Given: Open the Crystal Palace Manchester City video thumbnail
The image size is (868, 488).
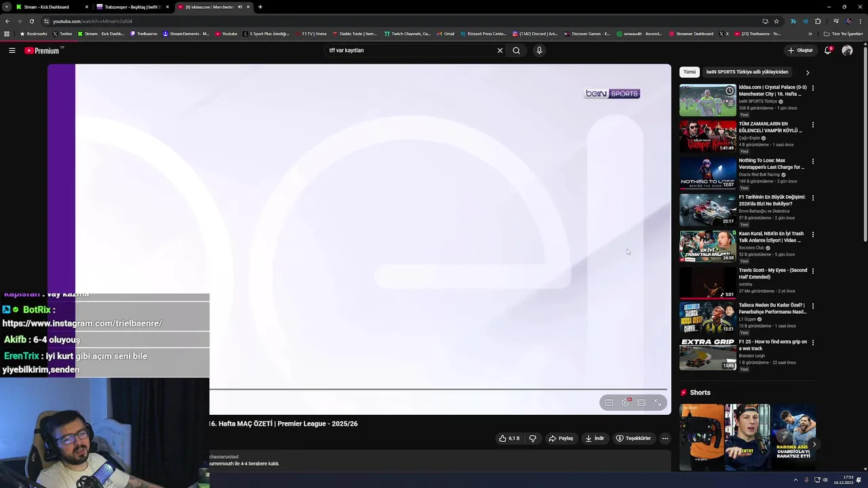Looking at the screenshot, I should point(707,100).
